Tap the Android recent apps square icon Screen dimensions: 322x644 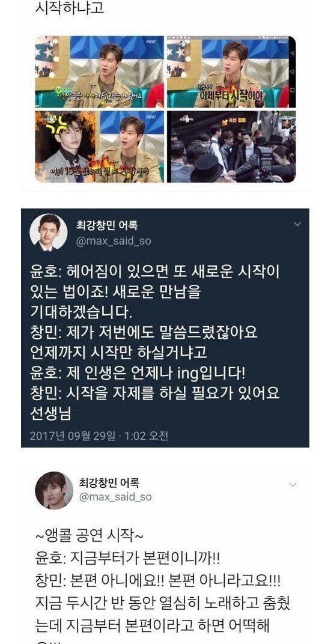click(x=292, y=90)
